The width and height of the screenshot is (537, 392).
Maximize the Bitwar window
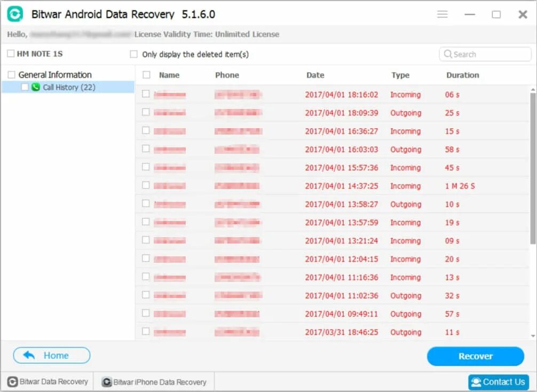pos(496,14)
